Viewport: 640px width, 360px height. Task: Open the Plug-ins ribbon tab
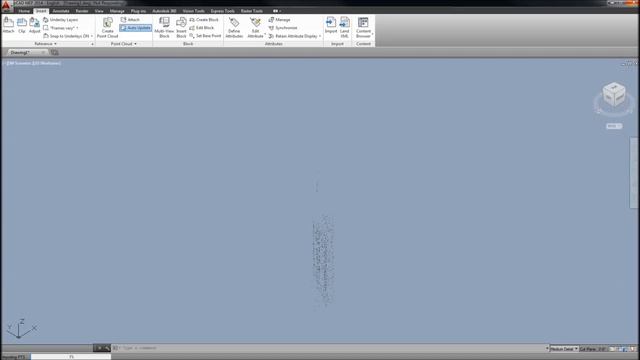click(x=138, y=11)
